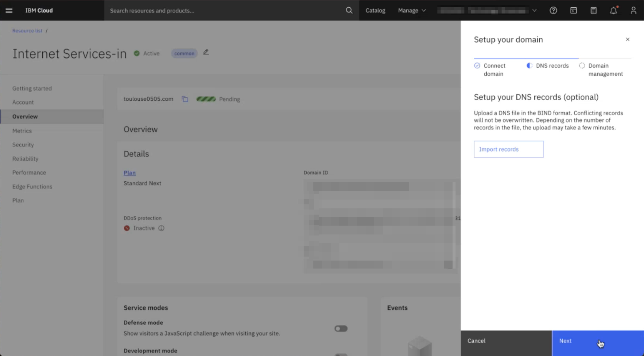The height and width of the screenshot is (356, 644).
Task: Select Security in the sidebar
Action: (x=23, y=145)
